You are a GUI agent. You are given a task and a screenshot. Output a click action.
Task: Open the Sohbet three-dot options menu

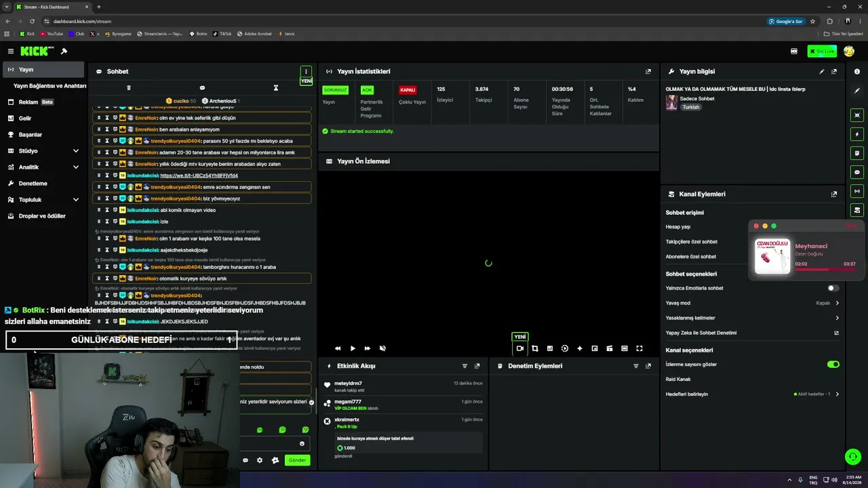tap(306, 71)
